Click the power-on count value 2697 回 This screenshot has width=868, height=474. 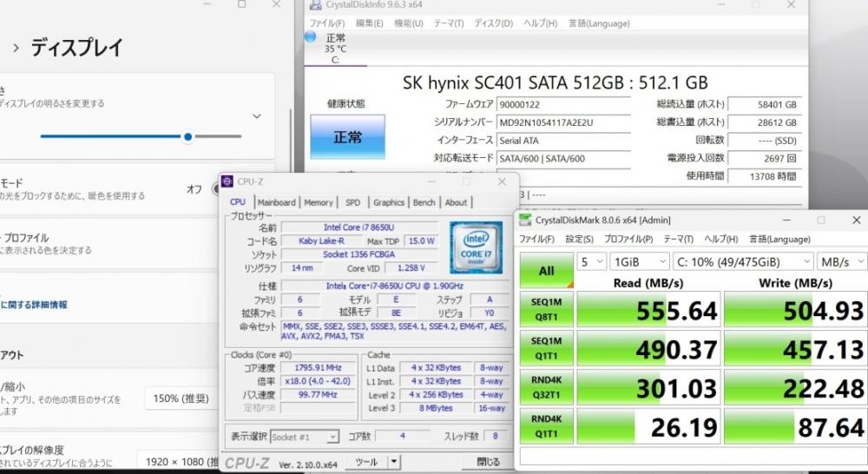(765, 158)
